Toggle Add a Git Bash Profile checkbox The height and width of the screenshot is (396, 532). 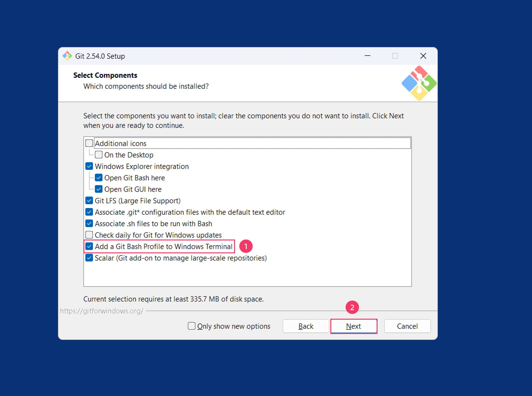coord(89,246)
